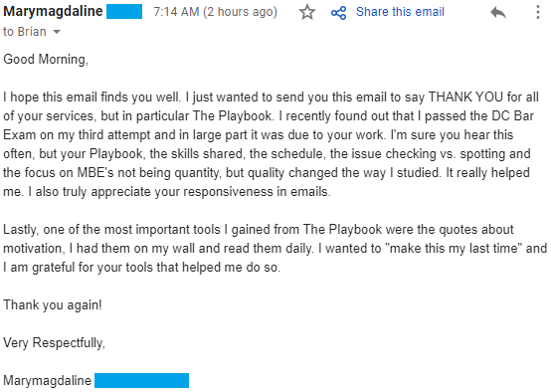551x392 pixels.
Task: Select the "to Brian" recipient text
Action: [25, 32]
